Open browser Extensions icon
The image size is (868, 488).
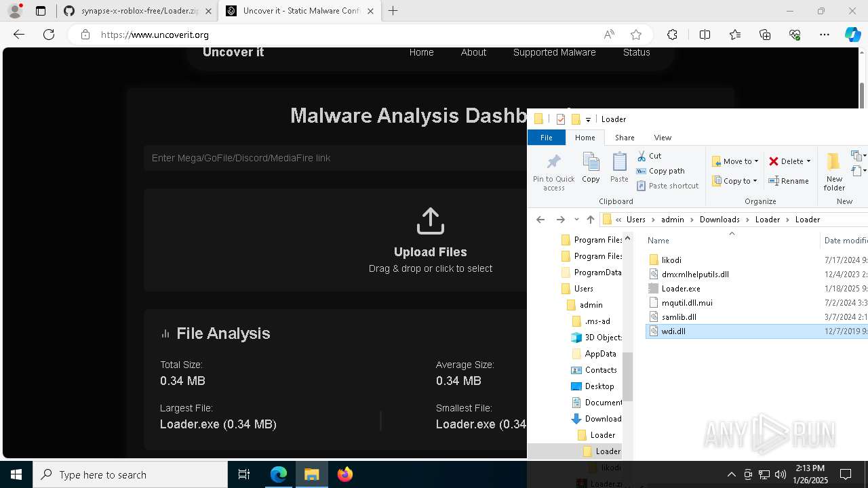[672, 35]
